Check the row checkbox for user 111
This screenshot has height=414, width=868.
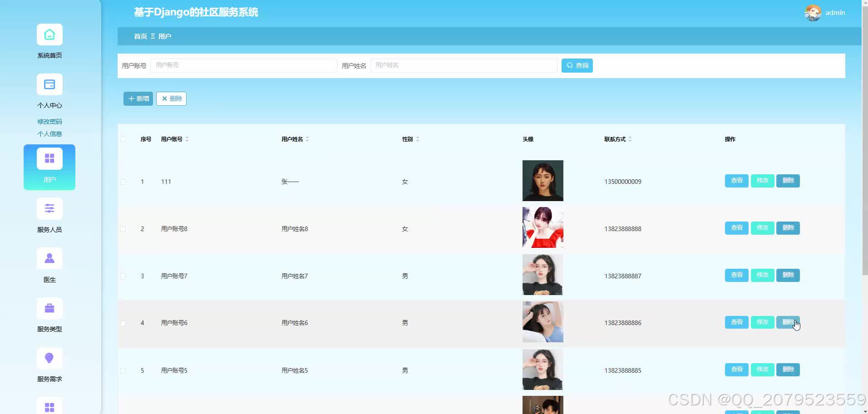[x=123, y=182]
